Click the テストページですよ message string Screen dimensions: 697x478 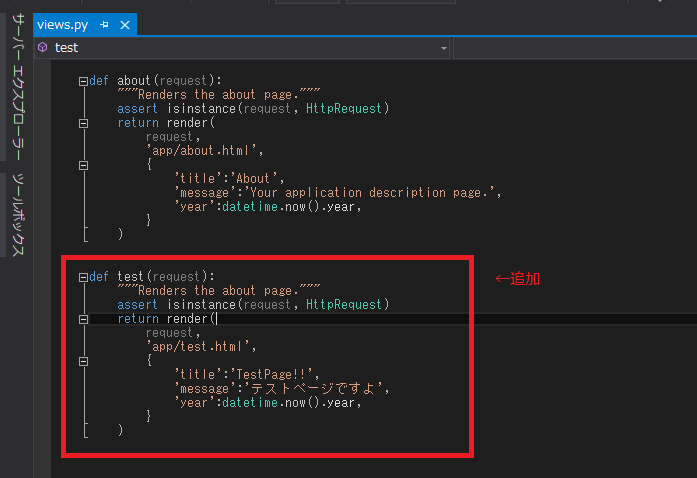314,389
